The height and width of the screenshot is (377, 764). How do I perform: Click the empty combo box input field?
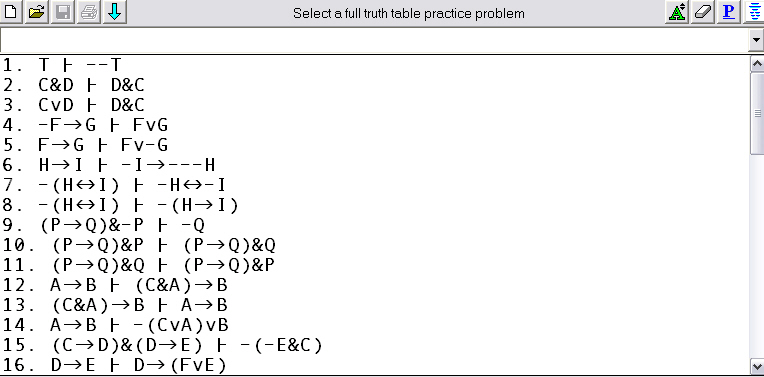click(x=374, y=40)
